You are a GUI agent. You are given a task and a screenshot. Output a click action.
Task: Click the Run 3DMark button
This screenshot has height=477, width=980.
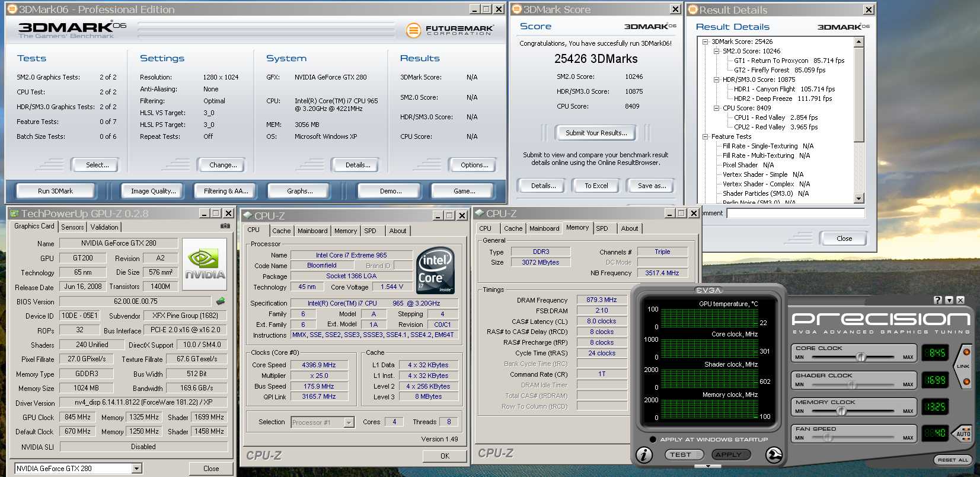point(55,191)
